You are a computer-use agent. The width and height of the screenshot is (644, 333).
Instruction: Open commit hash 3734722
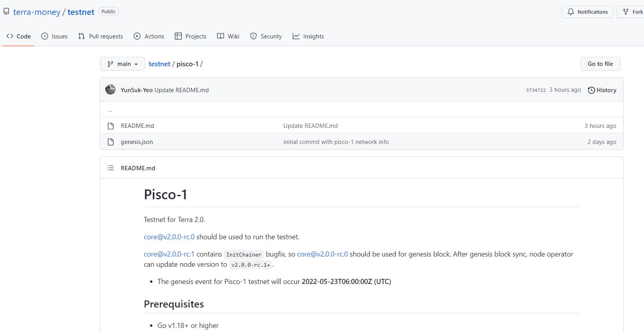tap(536, 90)
